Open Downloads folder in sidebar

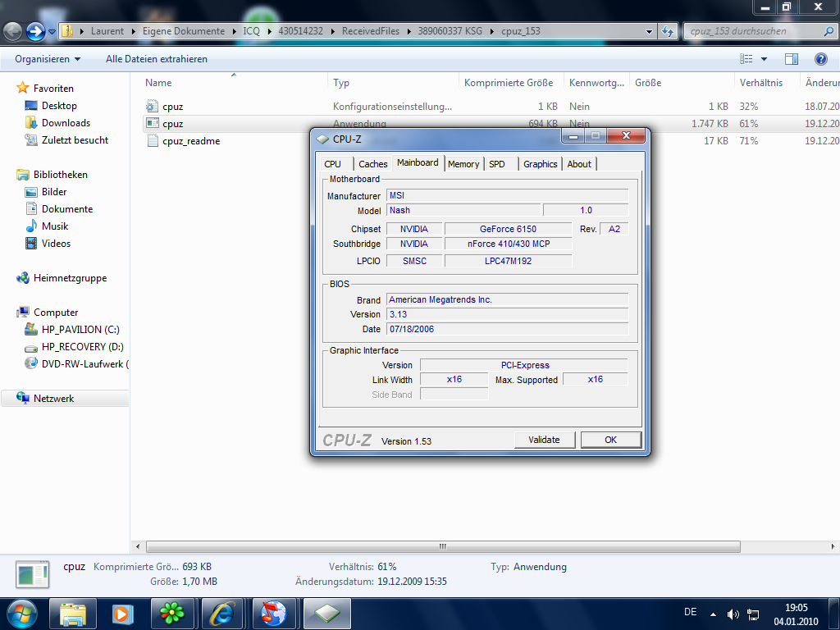tap(66, 123)
